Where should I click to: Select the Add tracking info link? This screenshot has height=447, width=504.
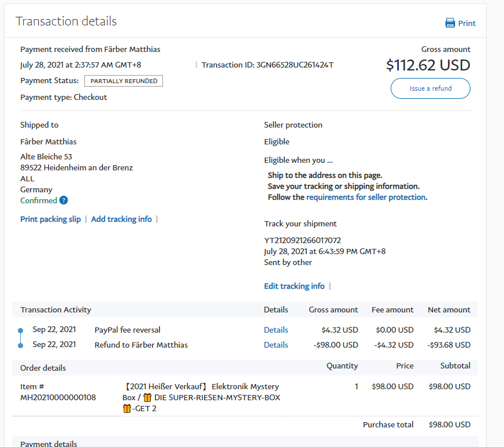pos(121,219)
